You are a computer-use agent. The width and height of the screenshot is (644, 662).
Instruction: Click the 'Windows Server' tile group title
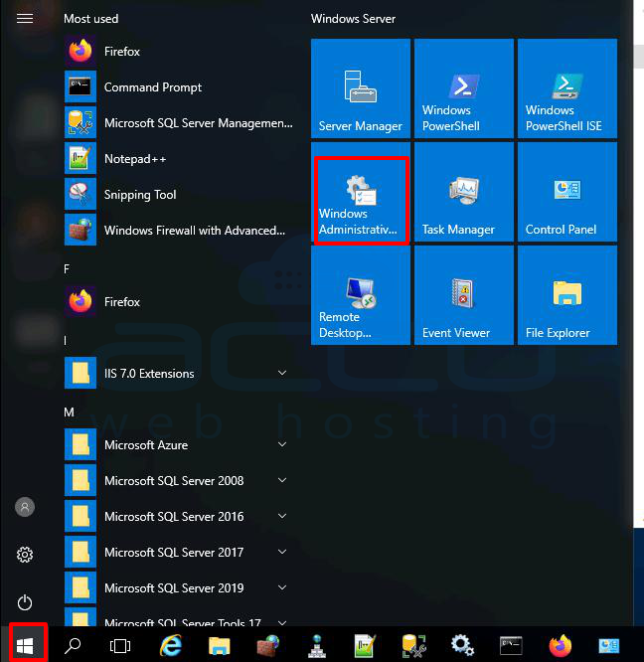coord(353,19)
